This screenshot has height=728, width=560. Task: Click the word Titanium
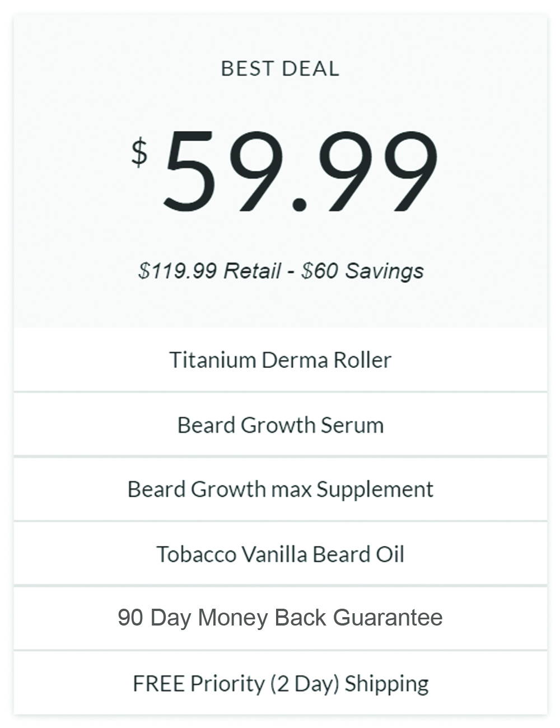[212, 360]
